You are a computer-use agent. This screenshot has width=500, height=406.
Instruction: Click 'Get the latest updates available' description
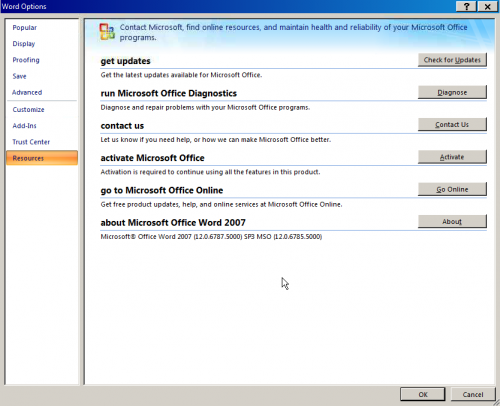(x=181, y=75)
